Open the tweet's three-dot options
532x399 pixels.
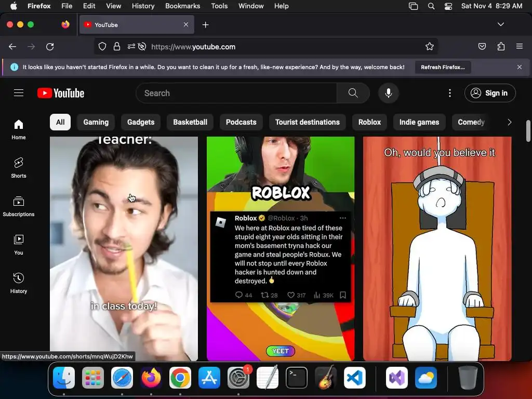click(343, 218)
